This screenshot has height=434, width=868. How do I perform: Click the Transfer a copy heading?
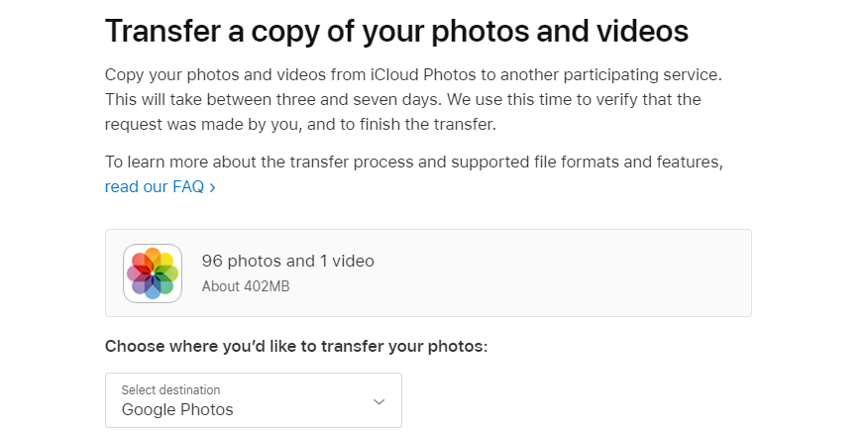396,31
